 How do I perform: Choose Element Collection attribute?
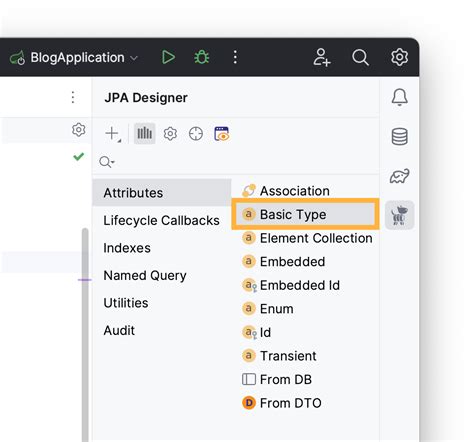(x=305, y=238)
